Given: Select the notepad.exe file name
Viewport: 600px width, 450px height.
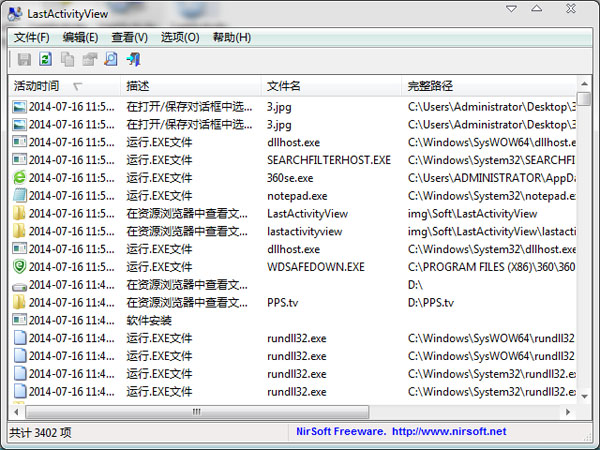Looking at the screenshot, I should (297, 196).
